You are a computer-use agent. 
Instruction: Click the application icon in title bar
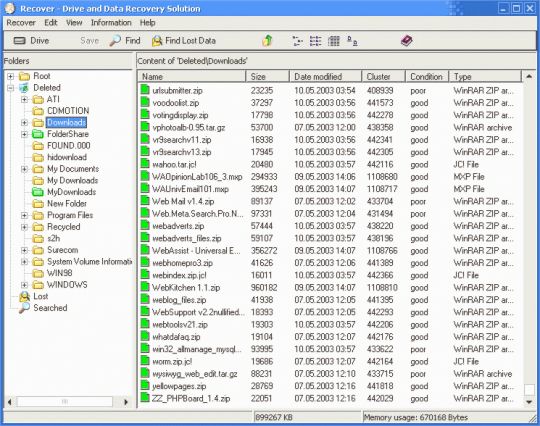[x=10, y=8]
